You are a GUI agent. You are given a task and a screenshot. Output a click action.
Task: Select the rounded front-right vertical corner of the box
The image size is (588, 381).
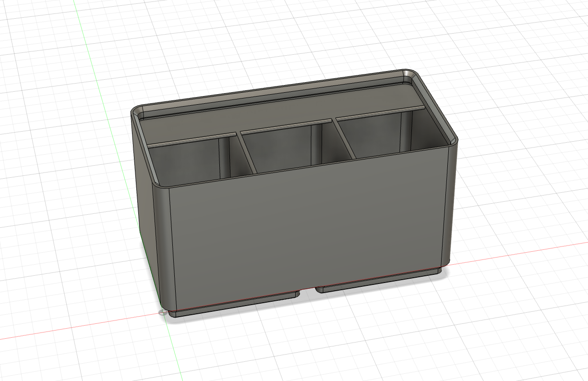click(x=449, y=202)
